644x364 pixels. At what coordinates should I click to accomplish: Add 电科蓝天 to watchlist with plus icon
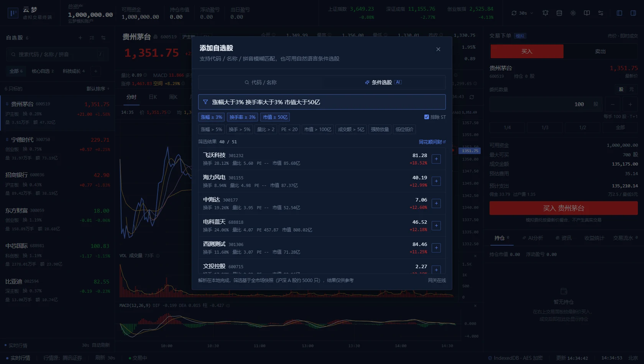(436, 226)
